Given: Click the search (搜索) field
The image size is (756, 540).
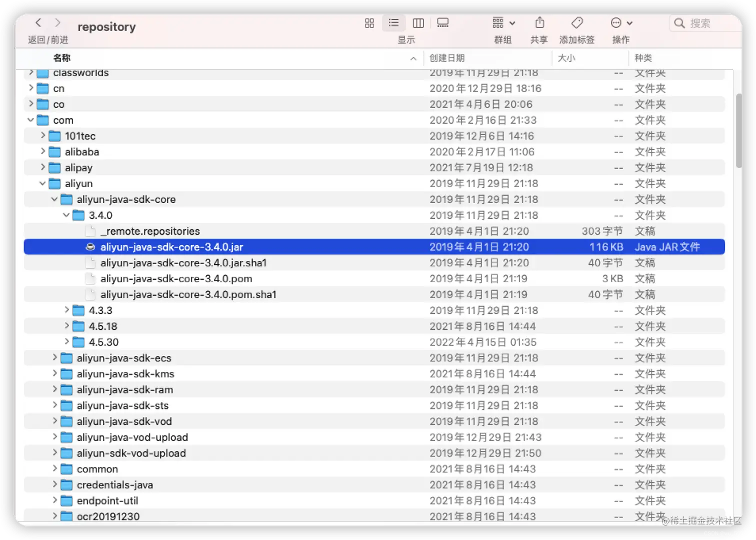Looking at the screenshot, I should coord(705,24).
